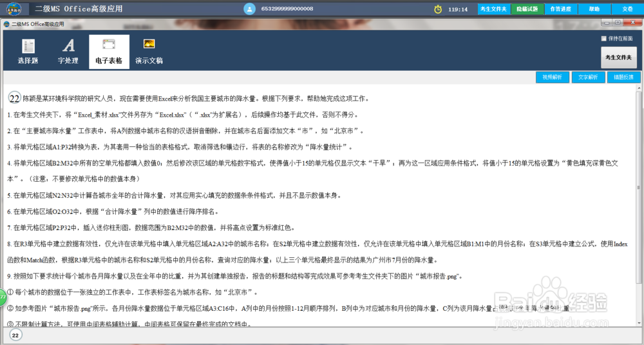Switch to the 电子表格 tab
Screen dimensions: 644x345
pos(109,52)
